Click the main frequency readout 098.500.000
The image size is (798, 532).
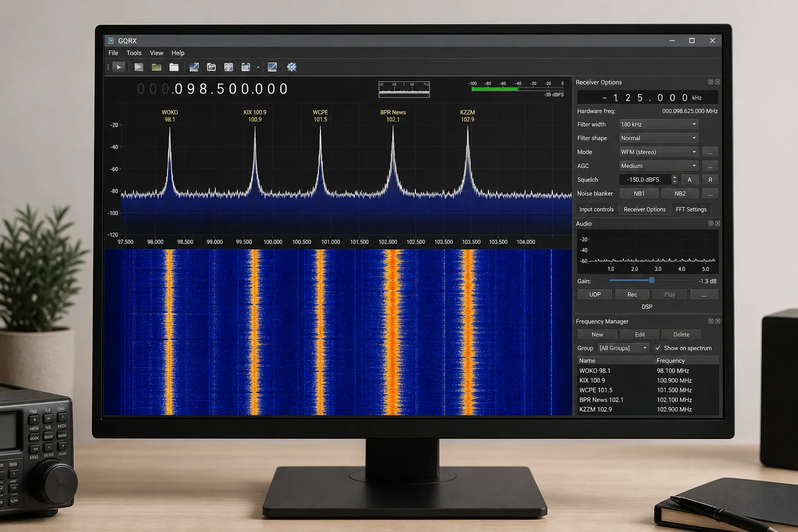(x=212, y=89)
